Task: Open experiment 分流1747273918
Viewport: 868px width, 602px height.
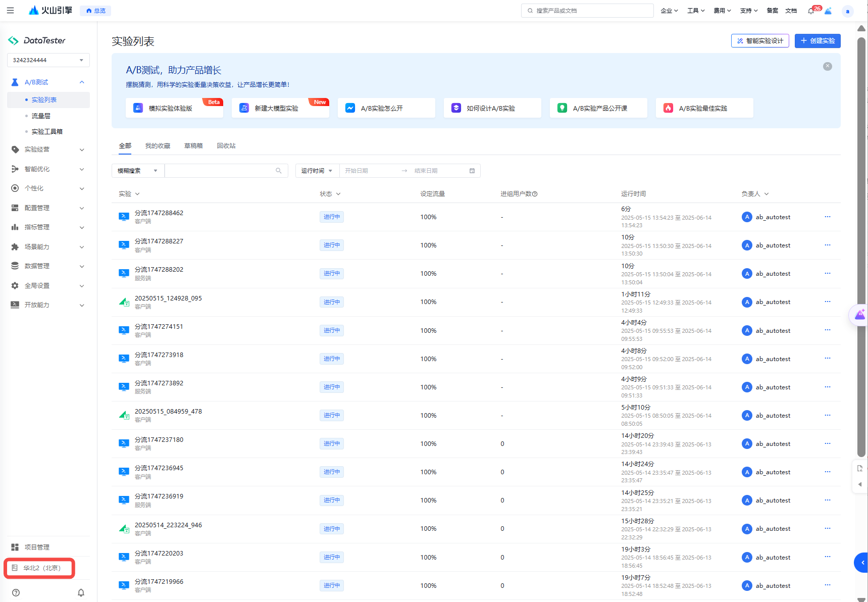Action: [159, 355]
